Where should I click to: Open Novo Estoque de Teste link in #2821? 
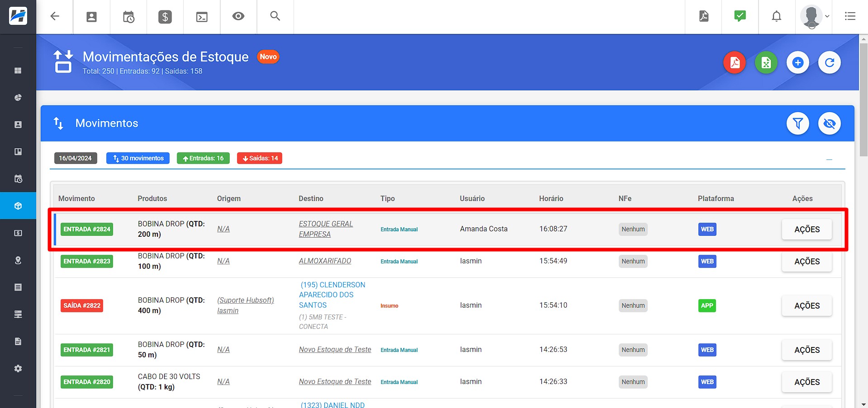[335, 350]
